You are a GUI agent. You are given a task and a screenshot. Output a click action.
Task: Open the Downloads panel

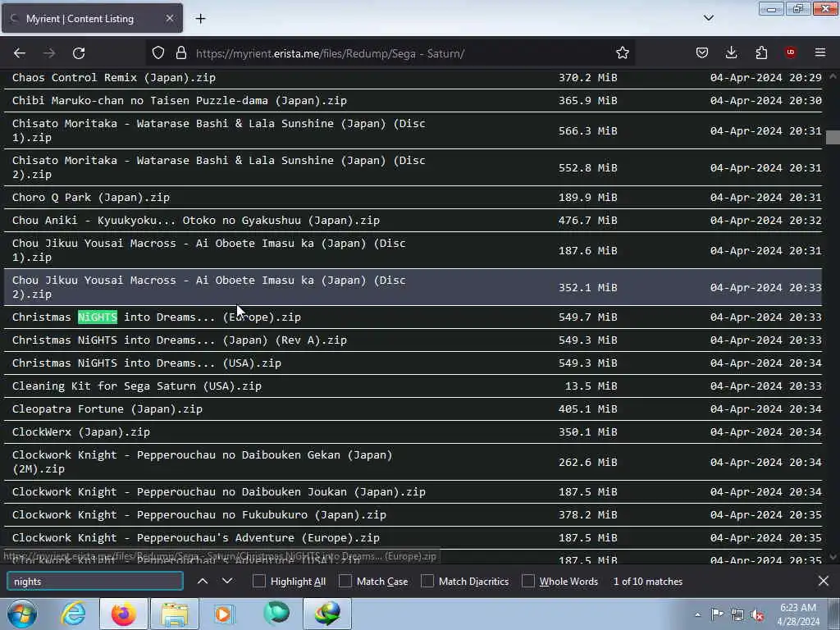[731, 52]
